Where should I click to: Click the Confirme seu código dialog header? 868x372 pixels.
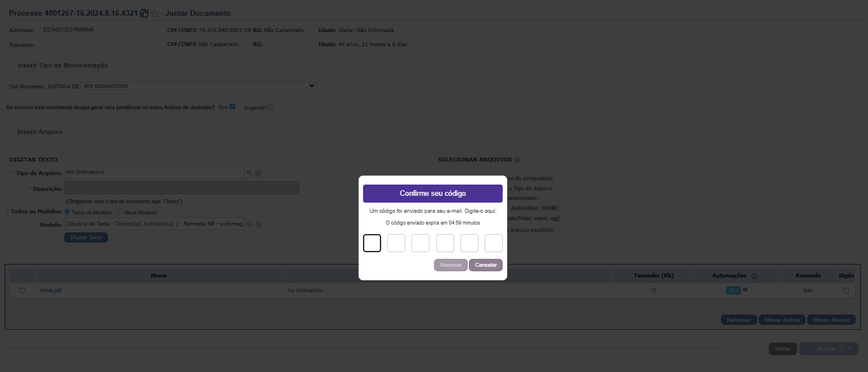(x=433, y=193)
